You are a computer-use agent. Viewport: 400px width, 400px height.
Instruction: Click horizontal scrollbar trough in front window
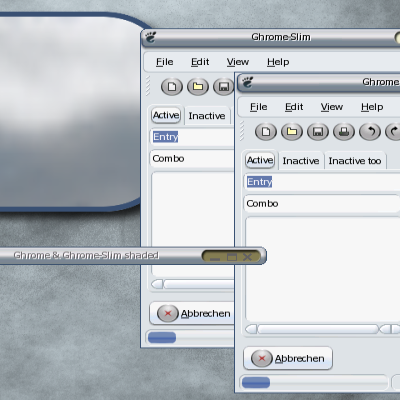click(x=318, y=329)
